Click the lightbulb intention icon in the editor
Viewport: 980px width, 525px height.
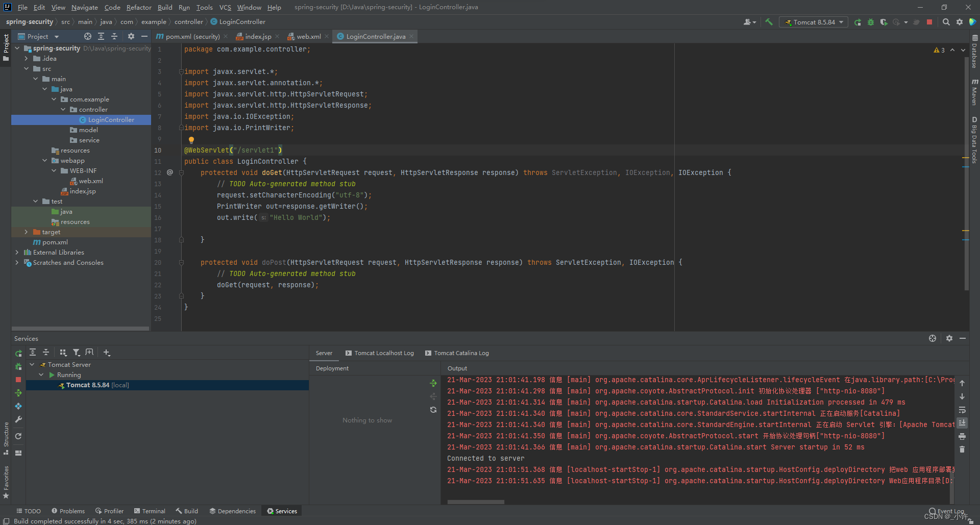191,140
